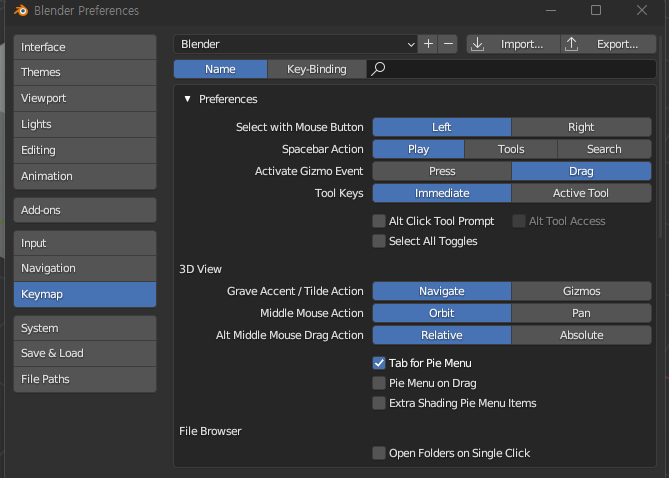
Task: Remove keymap preset with minus icon
Action: [448, 44]
